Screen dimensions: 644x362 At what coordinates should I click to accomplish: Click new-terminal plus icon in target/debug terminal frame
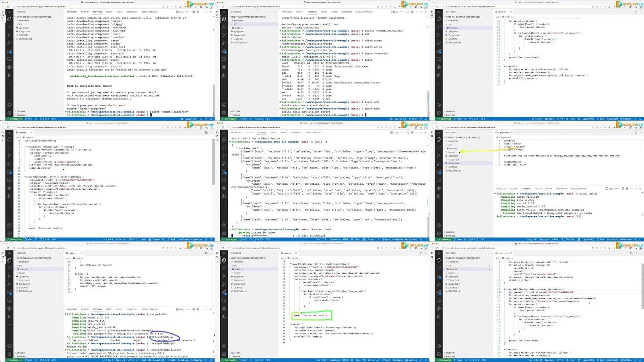187,309
